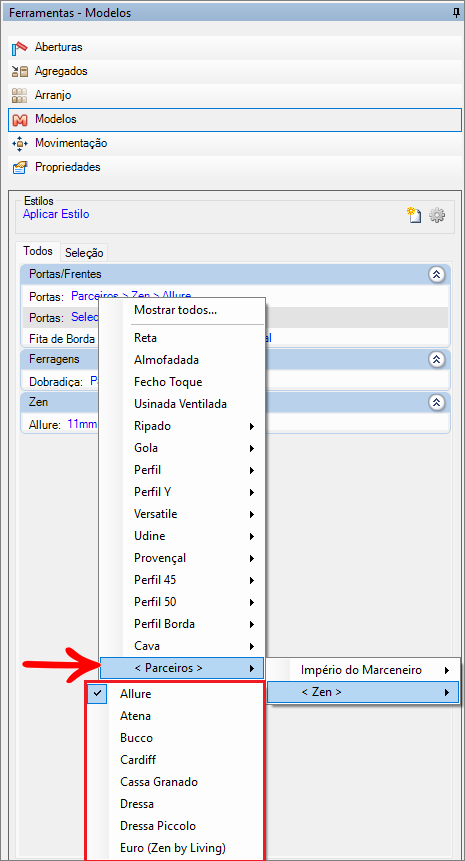Open the Aberturas tool

point(235,47)
